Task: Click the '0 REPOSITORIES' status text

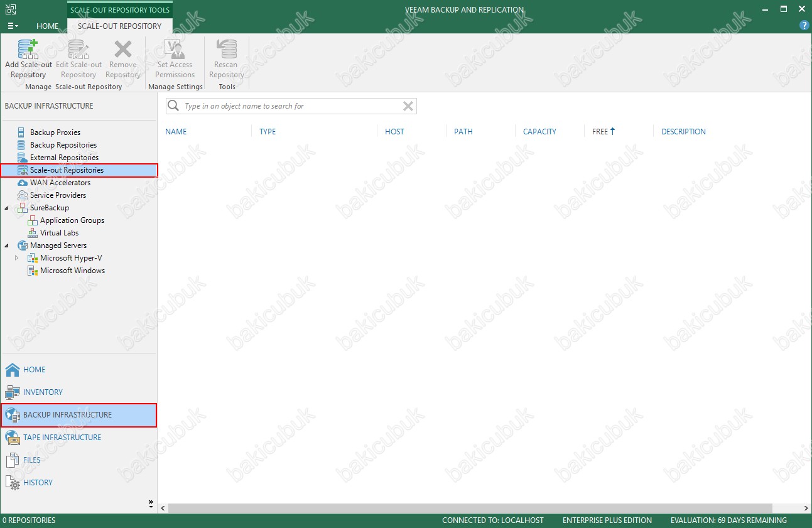Action: [29, 520]
